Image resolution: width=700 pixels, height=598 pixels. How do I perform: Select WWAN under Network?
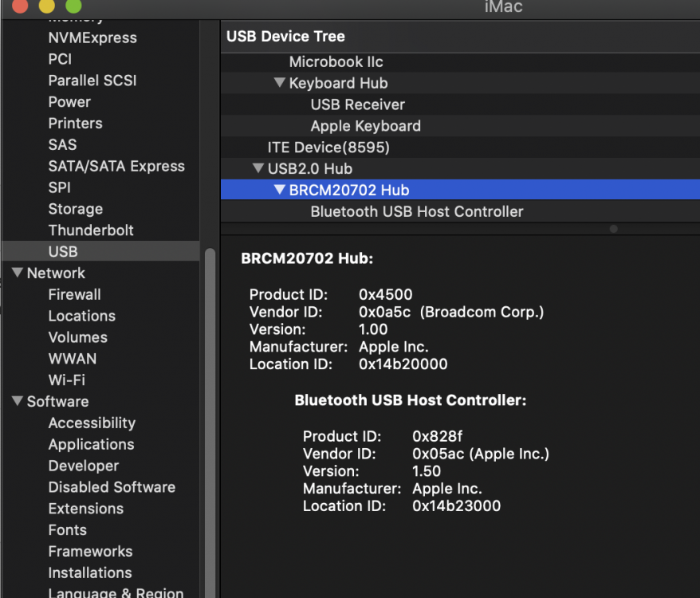click(73, 359)
